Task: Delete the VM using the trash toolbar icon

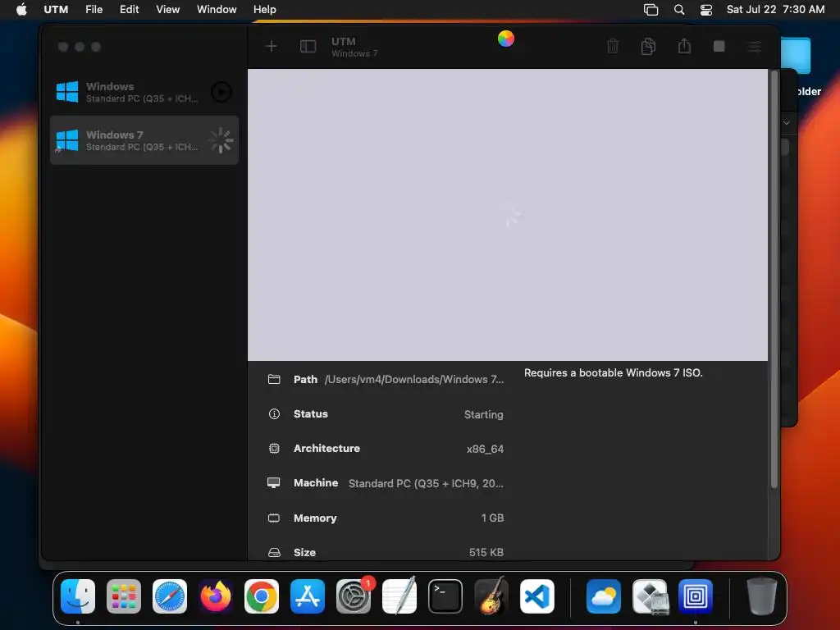Action: [613, 47]
